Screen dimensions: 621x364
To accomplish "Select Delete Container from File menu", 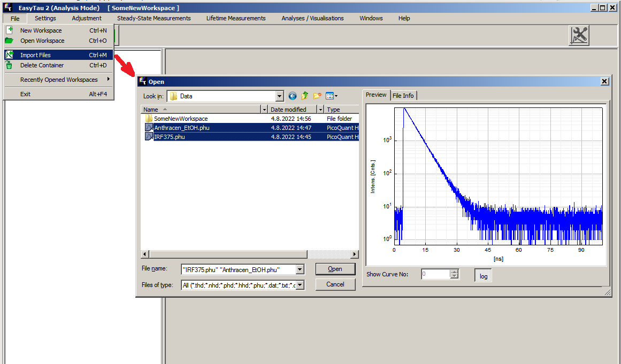I will point(42,65).
